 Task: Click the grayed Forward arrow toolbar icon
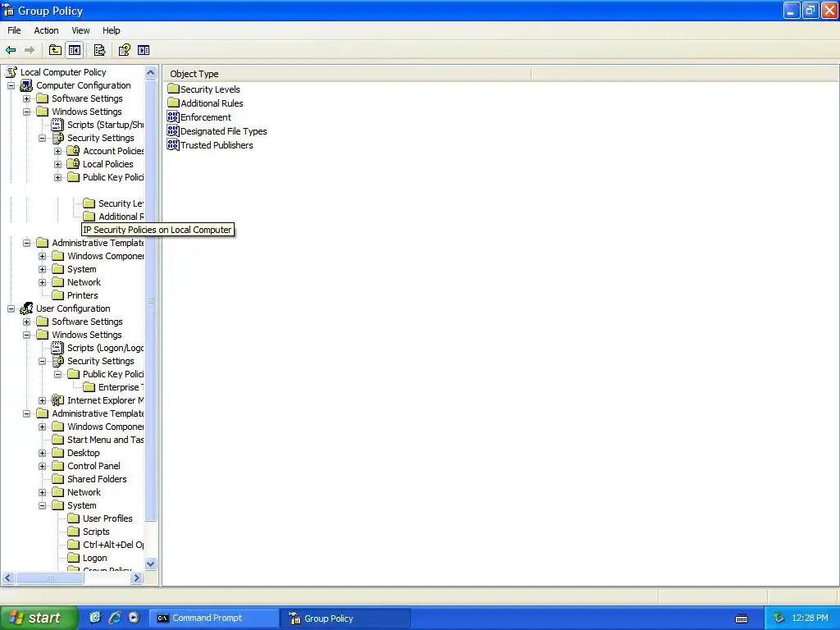(30, 50)
